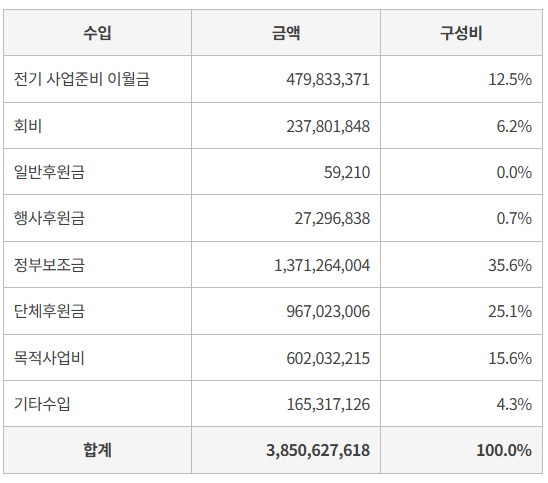The image size is (548, 483).
Task: Click the 구성비 column header
Action: (x=461, y=33)
